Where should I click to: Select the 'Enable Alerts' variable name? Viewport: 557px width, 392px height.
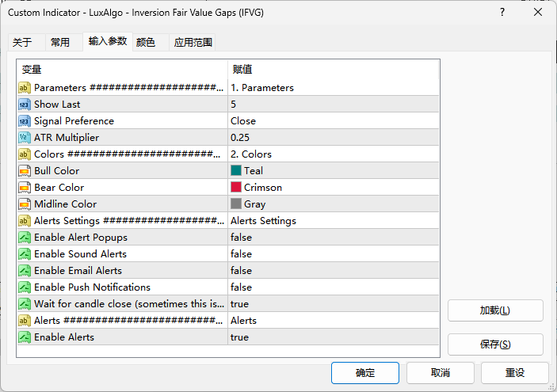64,337
